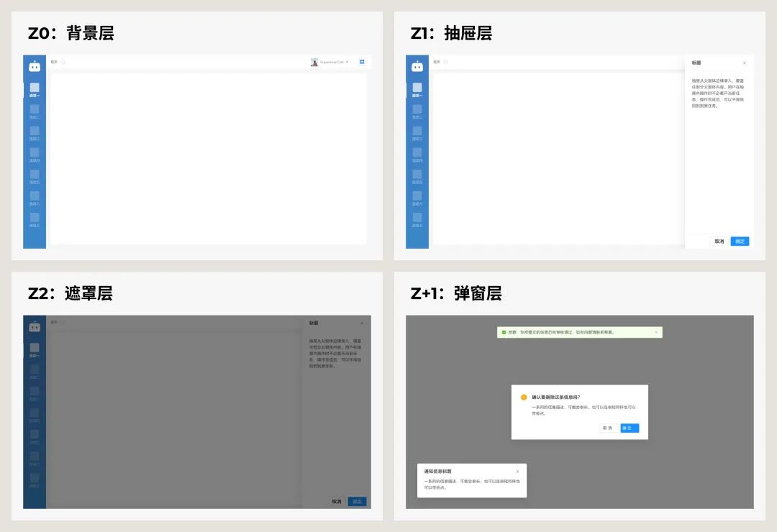Click 取消 in the Z1 drawer footer
The image size is (777, 532).
[x=719, y=242]
